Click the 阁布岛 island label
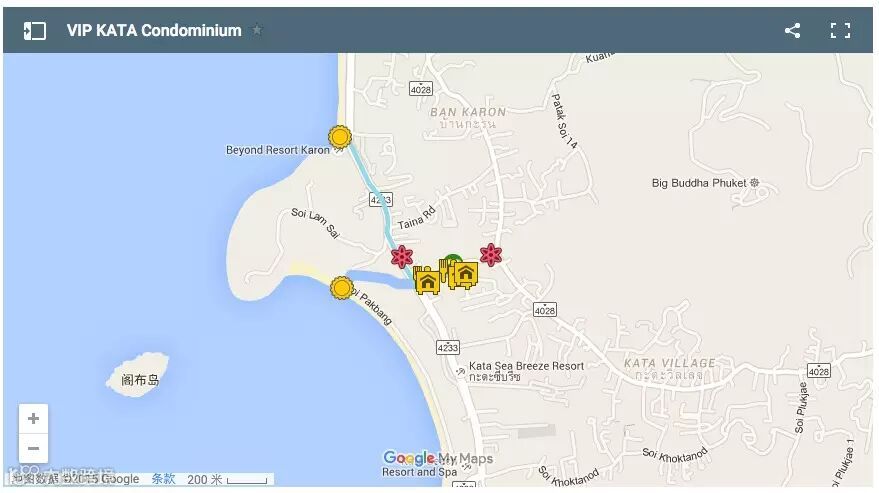Screen dimensions: 879x493 pos(140,380)
